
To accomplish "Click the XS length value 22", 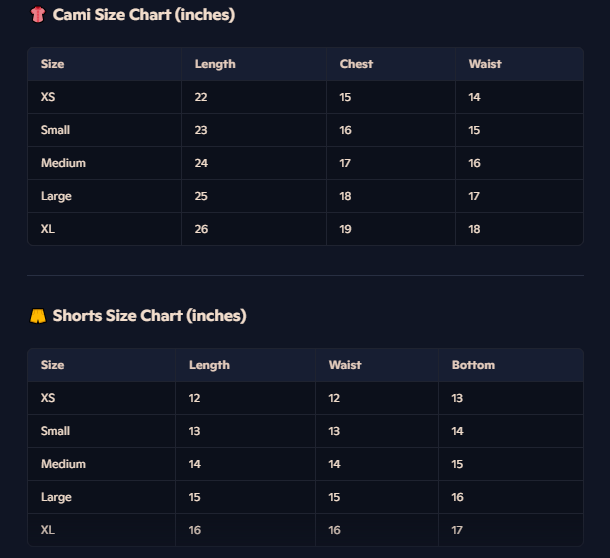I will 201,97.
